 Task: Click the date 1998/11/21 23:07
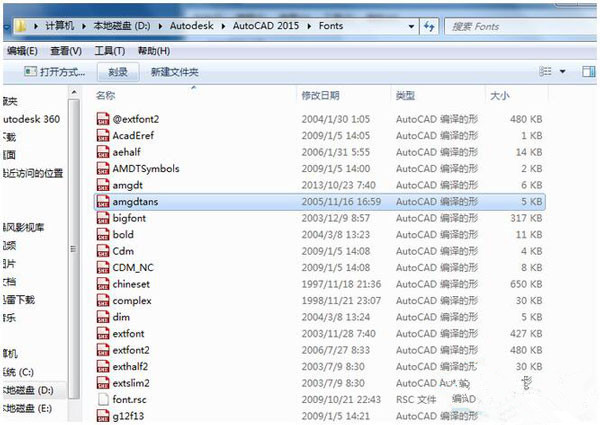point(341,300)
